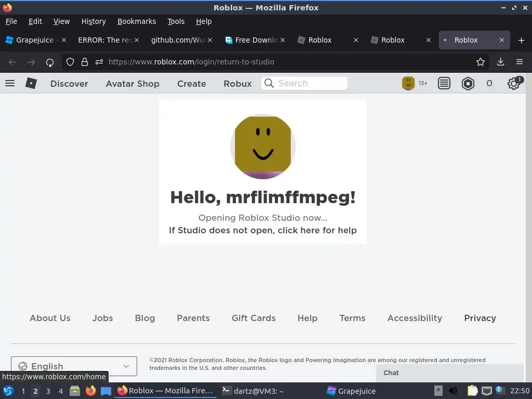The height and width of the screenshot is (399, 532).
Task: Click the desktop start menu icon
Action: 8,391
